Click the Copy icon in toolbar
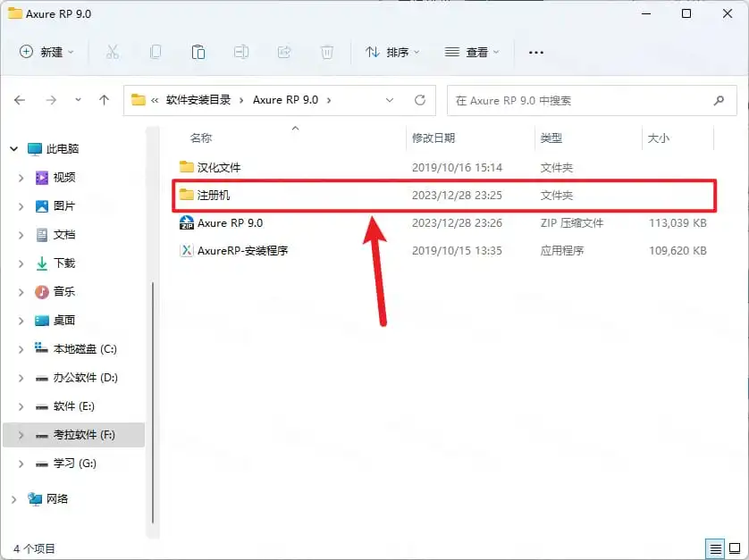Image resolution: width=749 pixels, height=560 pixels. [156, 52]
